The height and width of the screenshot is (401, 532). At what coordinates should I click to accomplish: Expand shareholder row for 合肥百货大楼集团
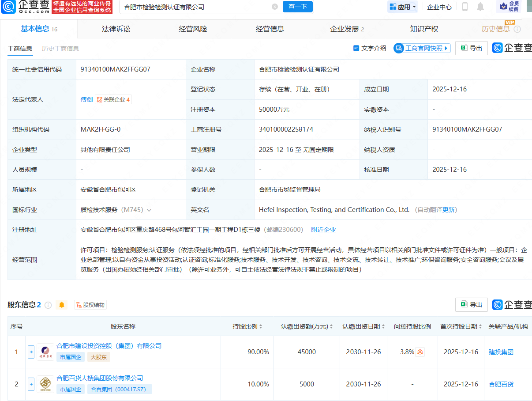(x=31, y=384)
